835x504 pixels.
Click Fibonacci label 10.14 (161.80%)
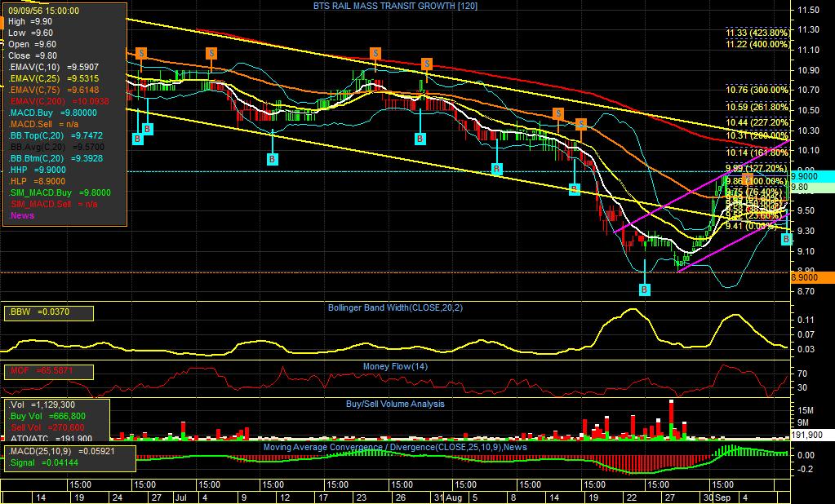point(757,153)
